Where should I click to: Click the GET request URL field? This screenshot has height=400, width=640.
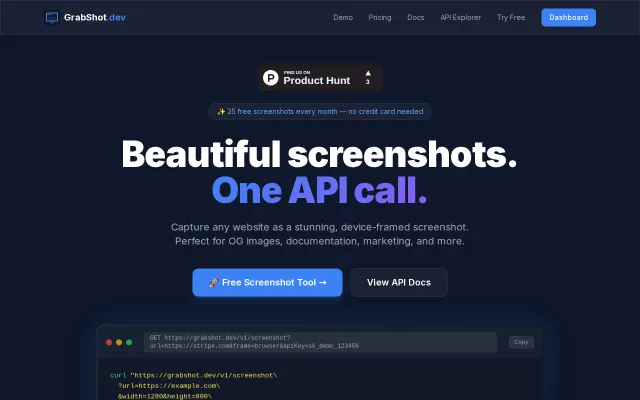click(x=320, y=342)
